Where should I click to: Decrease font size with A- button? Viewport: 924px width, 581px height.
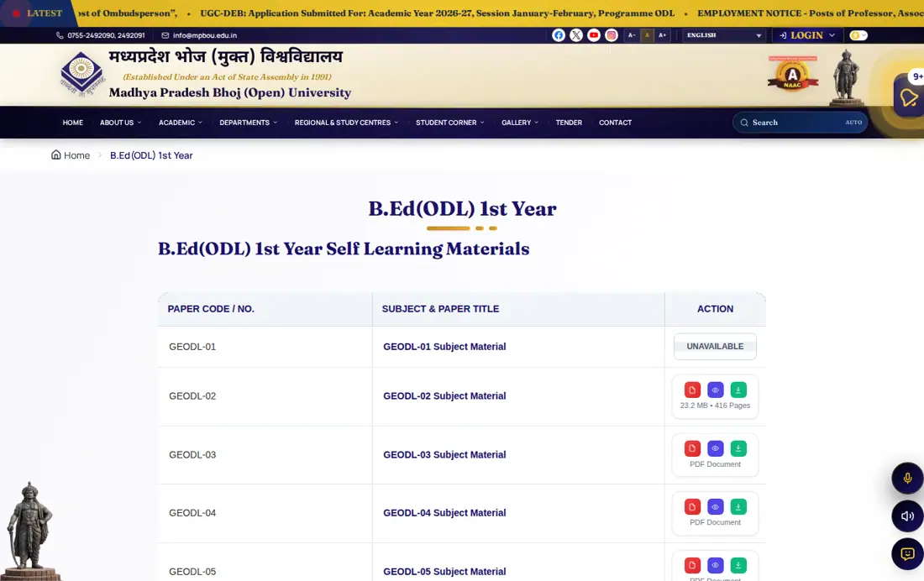point(631,35)
